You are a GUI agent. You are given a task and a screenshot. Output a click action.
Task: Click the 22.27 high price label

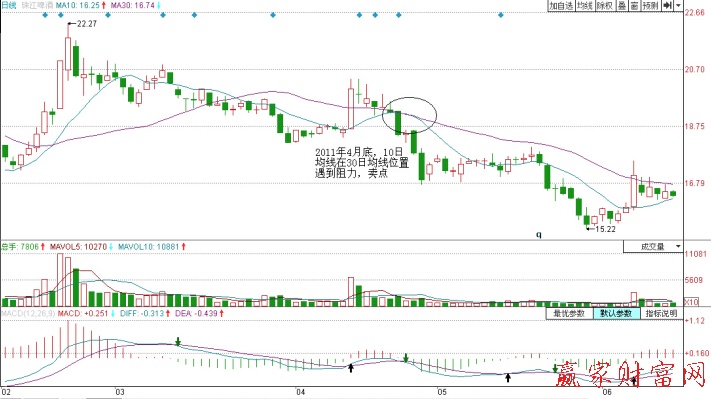[x=87, y=24]
